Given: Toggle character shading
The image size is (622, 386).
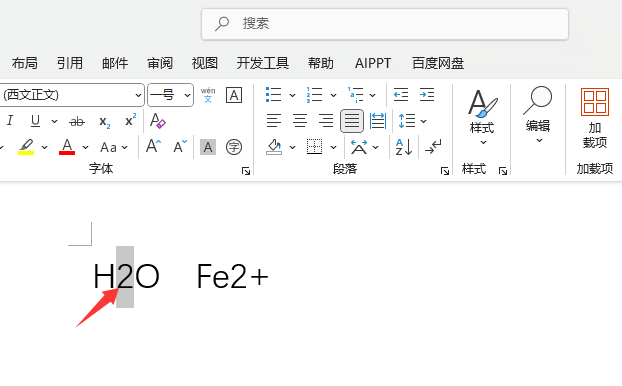Looking at the screenshot, I should [208, 147].
